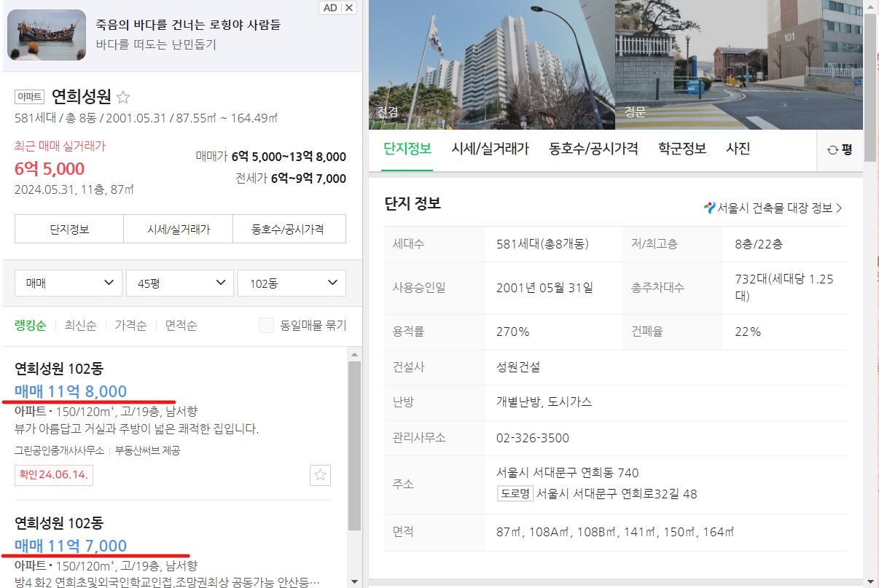The width and height of the screenshot is (879, 588).
Task: Click the 동호수/공시가격 button in left panel
Action: pos(289,229)
